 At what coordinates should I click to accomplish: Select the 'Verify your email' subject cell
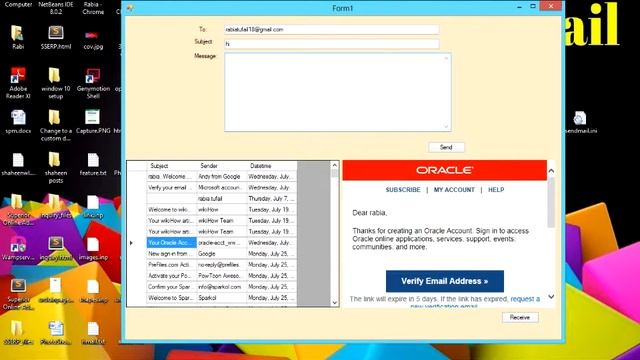tap(171, 187)
